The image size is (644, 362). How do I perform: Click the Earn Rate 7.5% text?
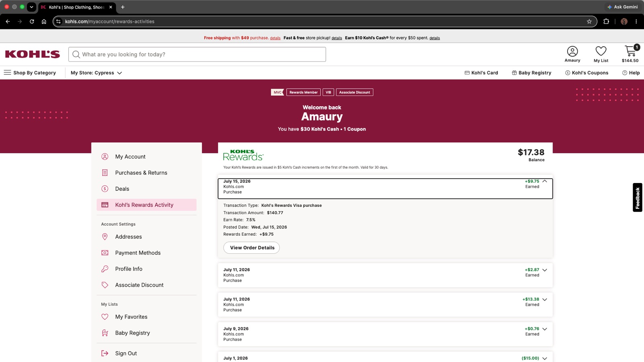coord(239,220)
